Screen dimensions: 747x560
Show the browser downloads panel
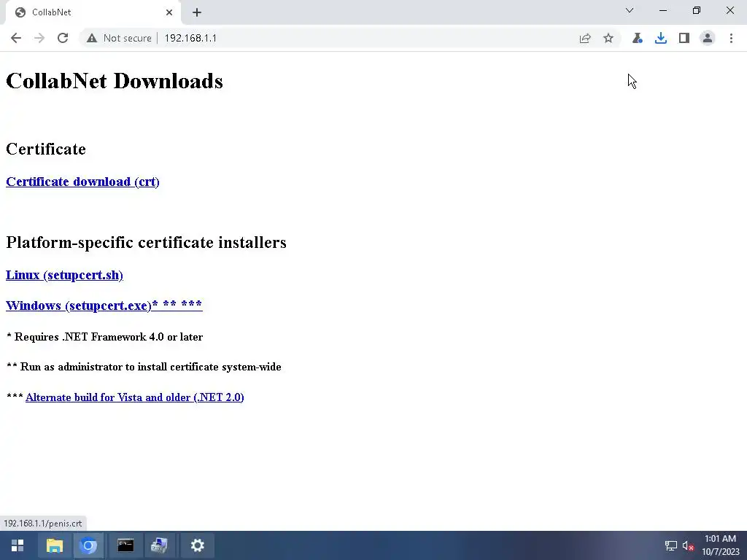661,38
